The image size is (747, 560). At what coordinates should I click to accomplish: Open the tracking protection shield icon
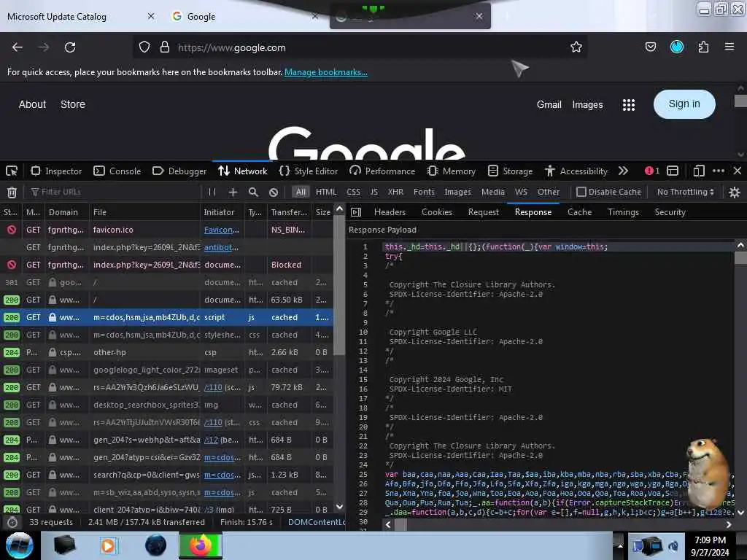coord(144,47)
